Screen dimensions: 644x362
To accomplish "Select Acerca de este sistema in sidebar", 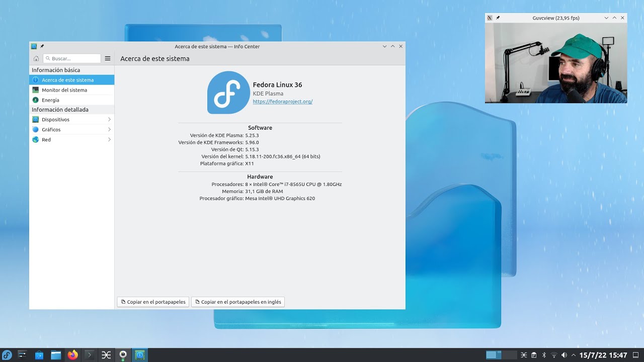I will click(72, 80).
